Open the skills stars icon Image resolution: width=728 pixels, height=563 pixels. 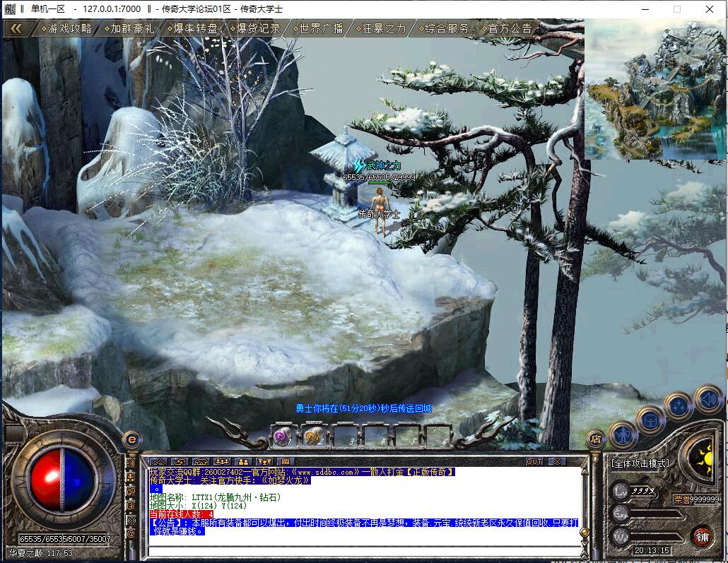click(x=679, y=407)
